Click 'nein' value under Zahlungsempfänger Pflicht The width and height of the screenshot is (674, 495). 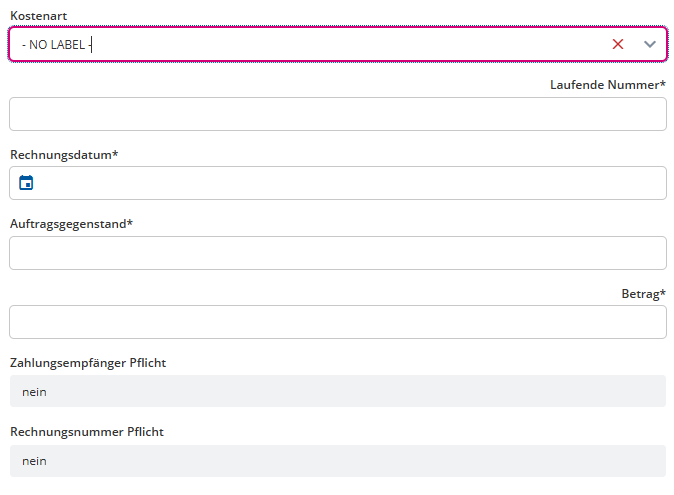[34, 392]
